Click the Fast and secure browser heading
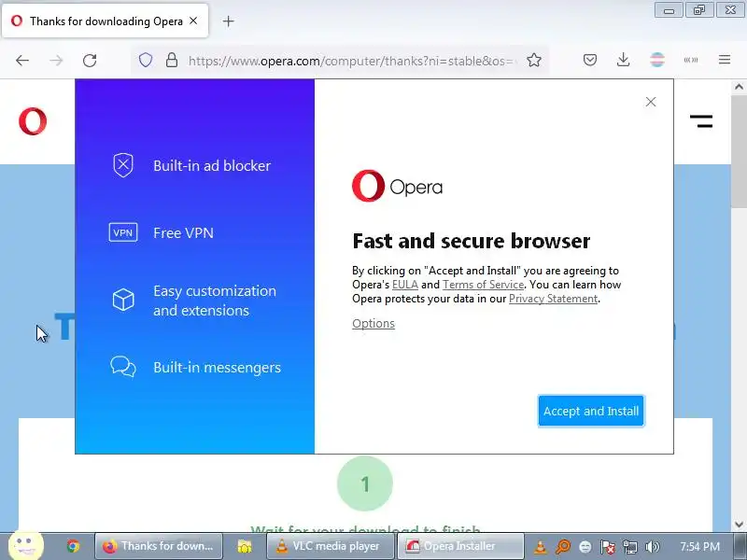Viewport: 747px width, 560px height. 472,241
